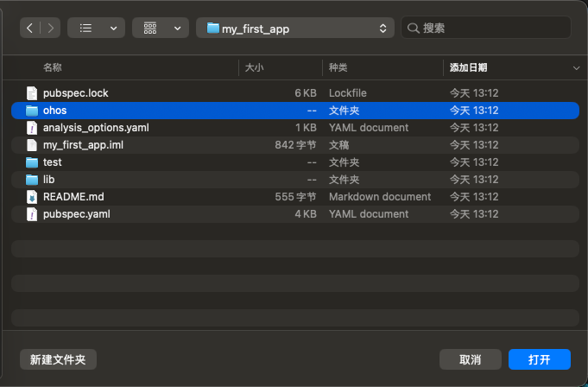Go back with the left chevron button

coord(30,29)
